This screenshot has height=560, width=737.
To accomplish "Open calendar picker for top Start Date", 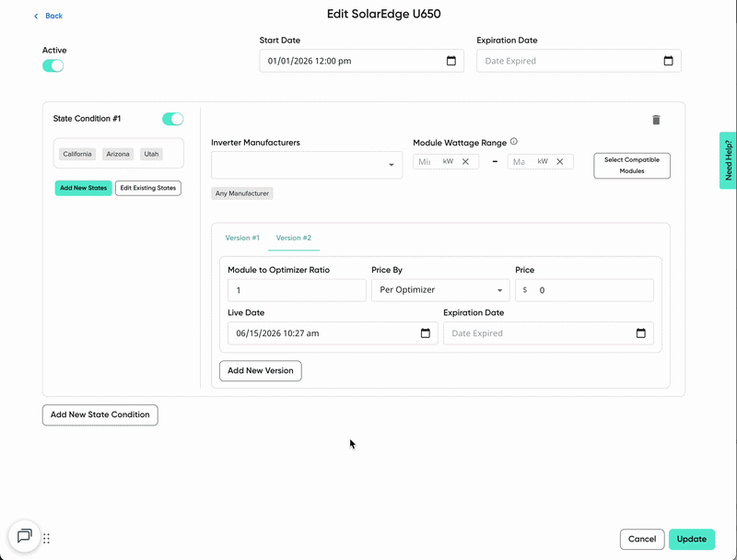I will [x=450, y=61].
